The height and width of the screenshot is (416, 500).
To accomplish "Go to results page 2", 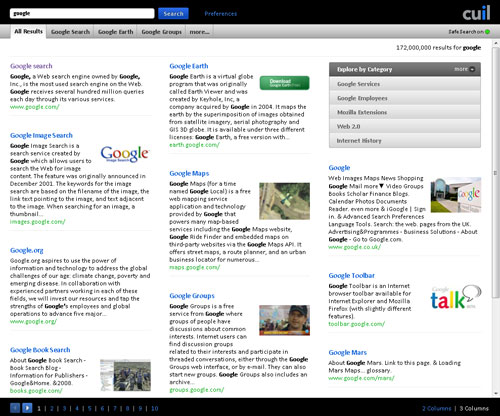I will coord(52,408).
